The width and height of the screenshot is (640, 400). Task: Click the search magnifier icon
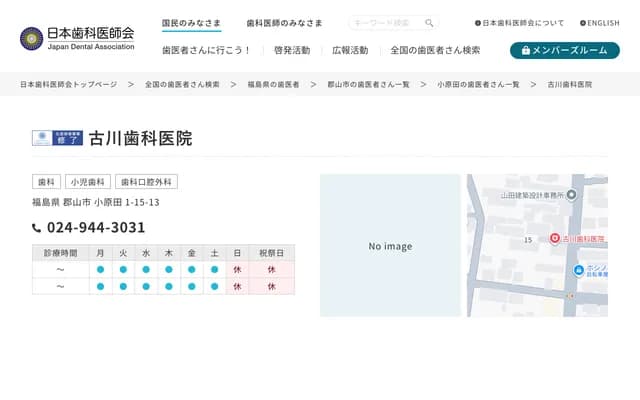[x=429, y=23]
